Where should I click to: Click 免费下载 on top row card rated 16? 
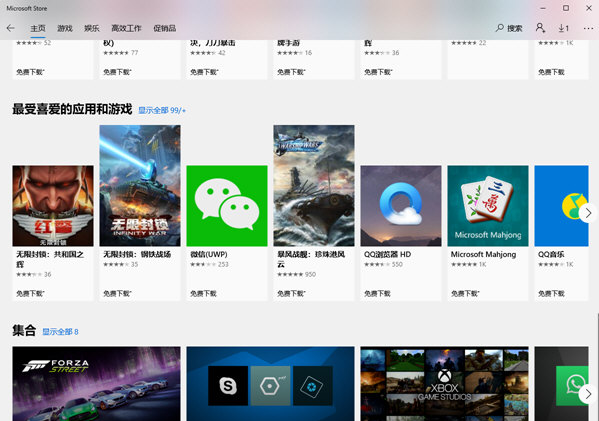(291, 72)
